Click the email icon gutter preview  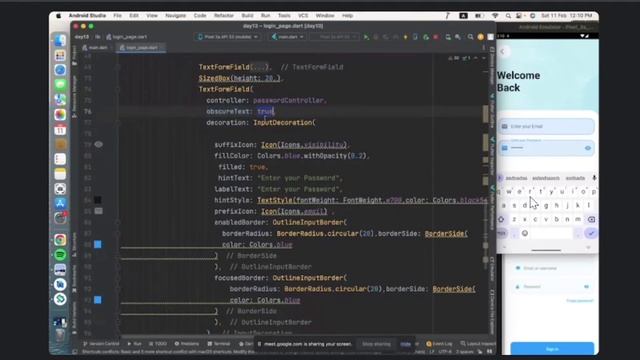98,211
